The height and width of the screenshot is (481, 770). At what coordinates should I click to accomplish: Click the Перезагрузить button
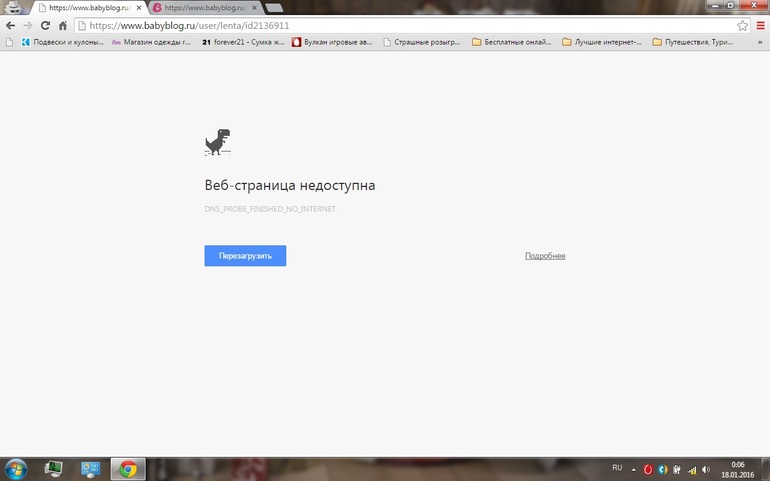(245, 256)
